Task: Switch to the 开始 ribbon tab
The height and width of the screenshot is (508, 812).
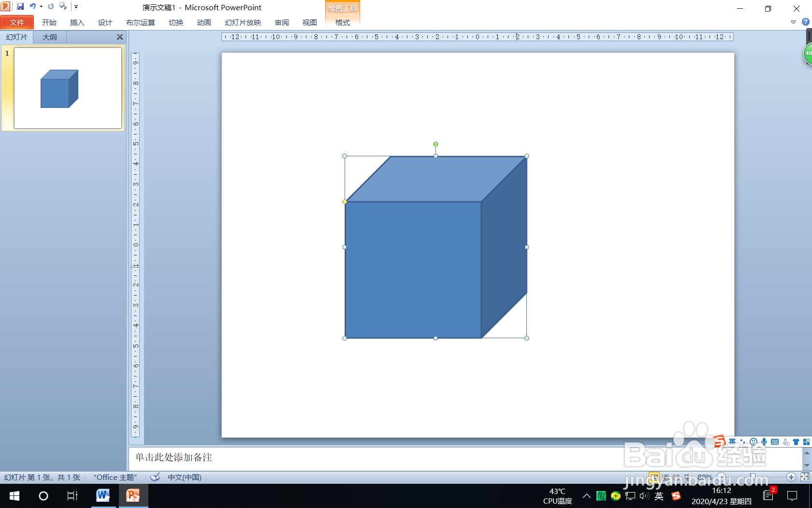Action: click(x=49, y=22)
